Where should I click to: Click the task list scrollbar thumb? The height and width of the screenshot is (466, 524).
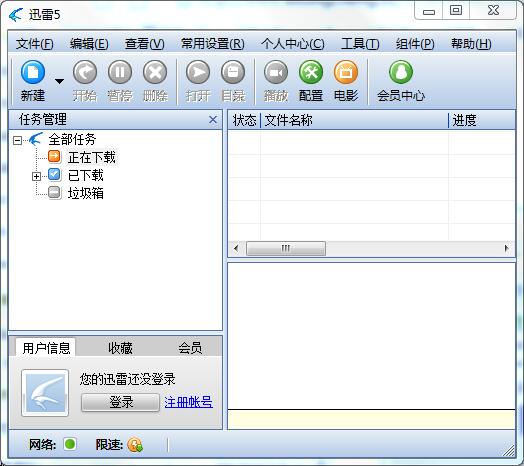286,248
